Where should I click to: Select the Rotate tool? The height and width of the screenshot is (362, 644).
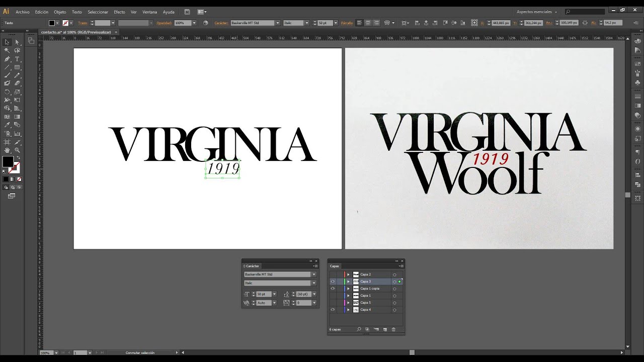pos(7,92)
